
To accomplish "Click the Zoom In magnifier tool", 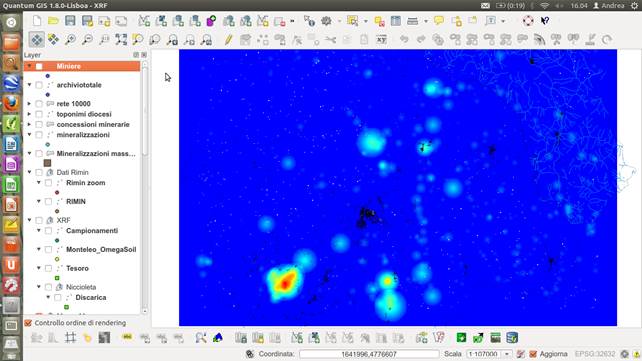I will (70, 39).
